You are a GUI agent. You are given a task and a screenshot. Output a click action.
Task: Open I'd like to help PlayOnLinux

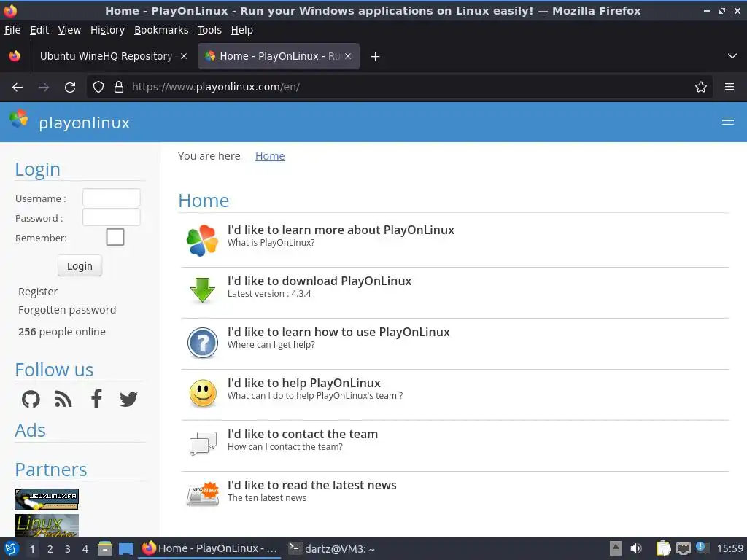click(304, 383)
